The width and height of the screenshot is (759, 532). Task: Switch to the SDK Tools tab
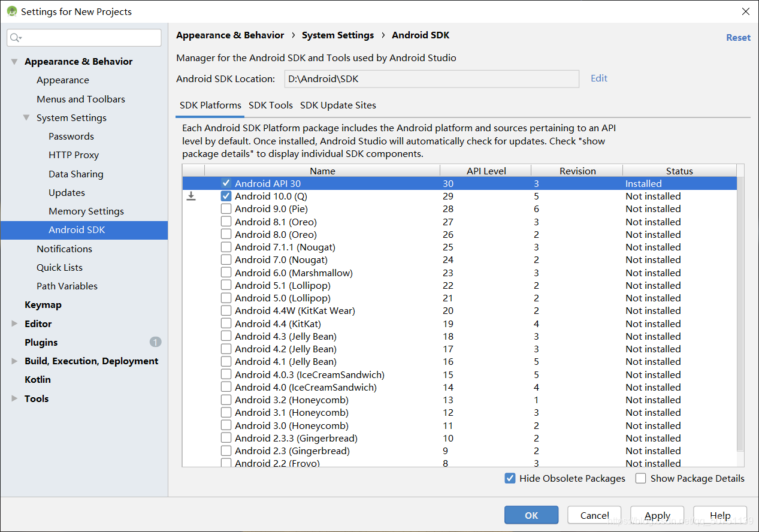point(271,105)
